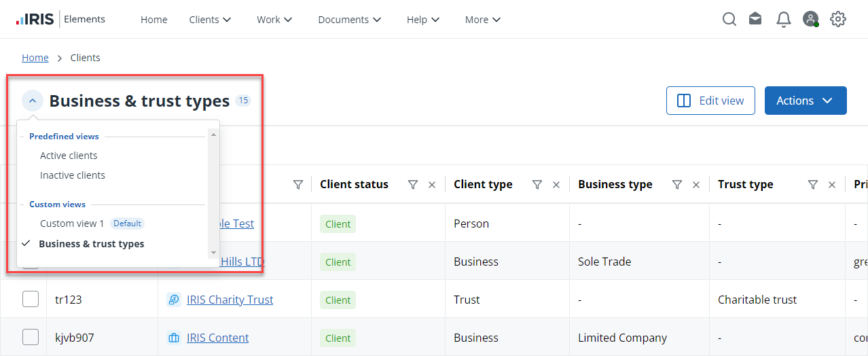Open the search magnifier icon
Screen dimensions: 868x356
click(x=729, y=20)
